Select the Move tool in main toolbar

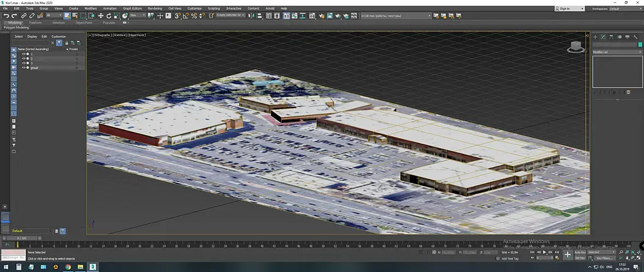click(x=100, y=16)
